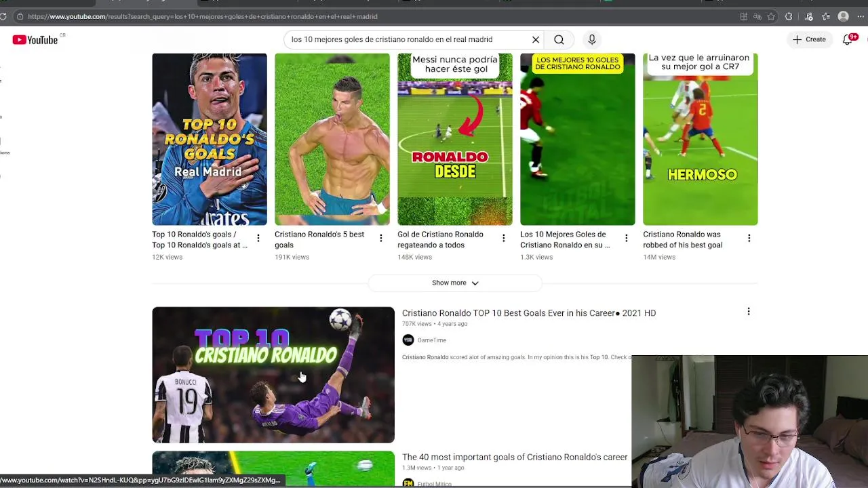Expand shorts shelf with Show more

tap(455, 283)
